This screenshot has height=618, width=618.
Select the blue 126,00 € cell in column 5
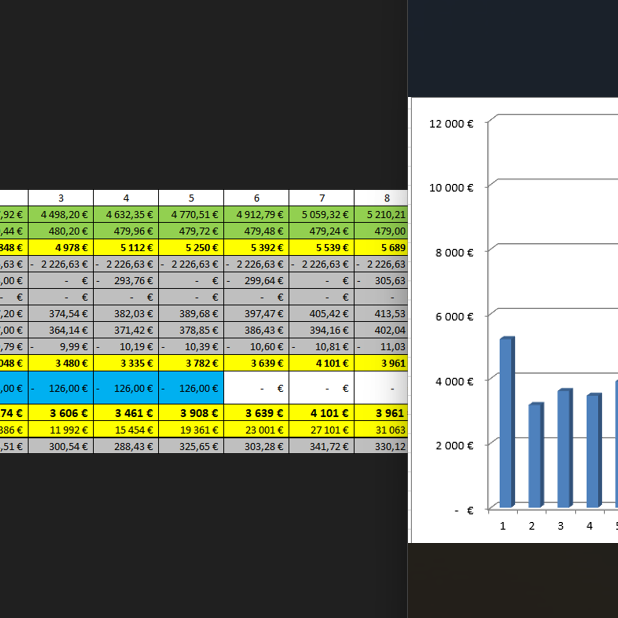pos(191,388)
